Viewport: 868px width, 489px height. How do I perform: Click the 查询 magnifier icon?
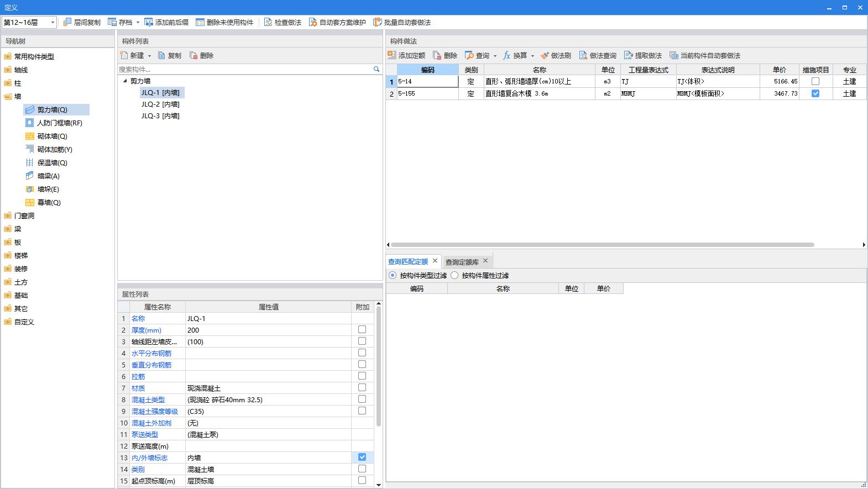tap(469, 55)
